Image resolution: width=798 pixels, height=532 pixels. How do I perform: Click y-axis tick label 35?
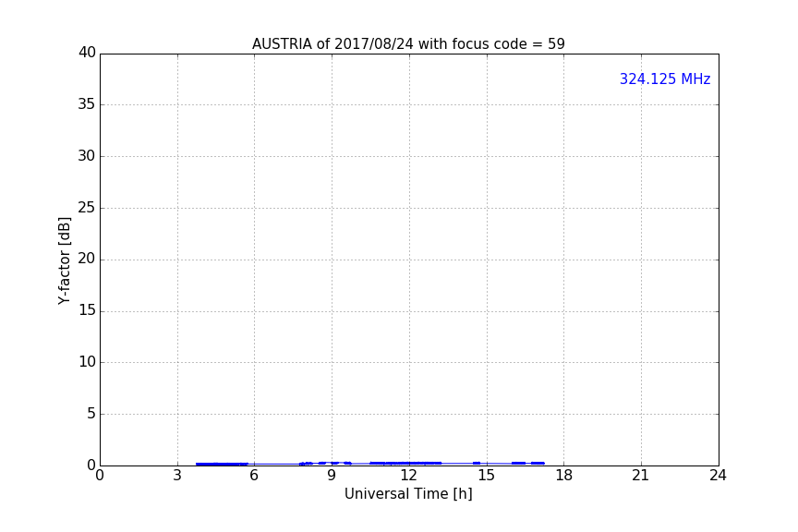pos(87,104)
